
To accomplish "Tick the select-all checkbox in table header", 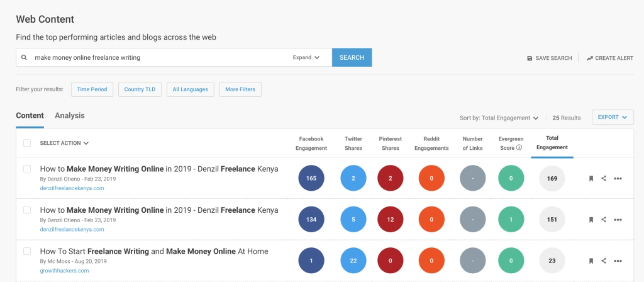I will click(27, 143).
